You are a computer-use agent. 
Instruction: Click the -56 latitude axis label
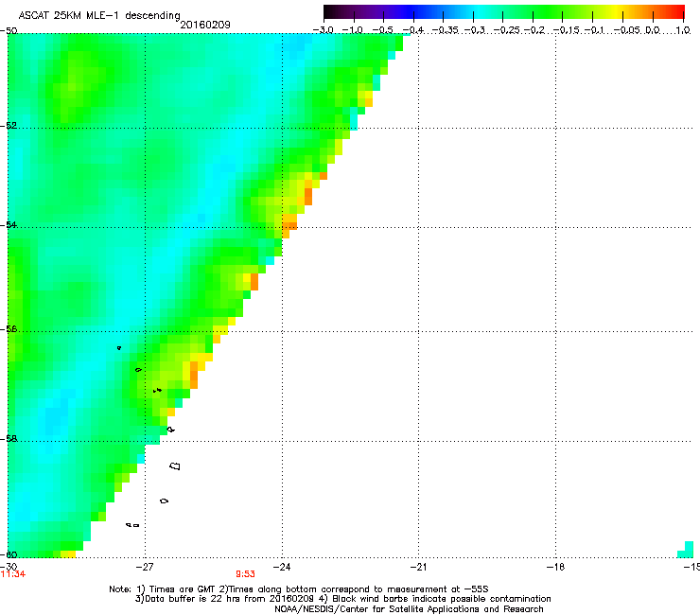(x=9, y=329)
